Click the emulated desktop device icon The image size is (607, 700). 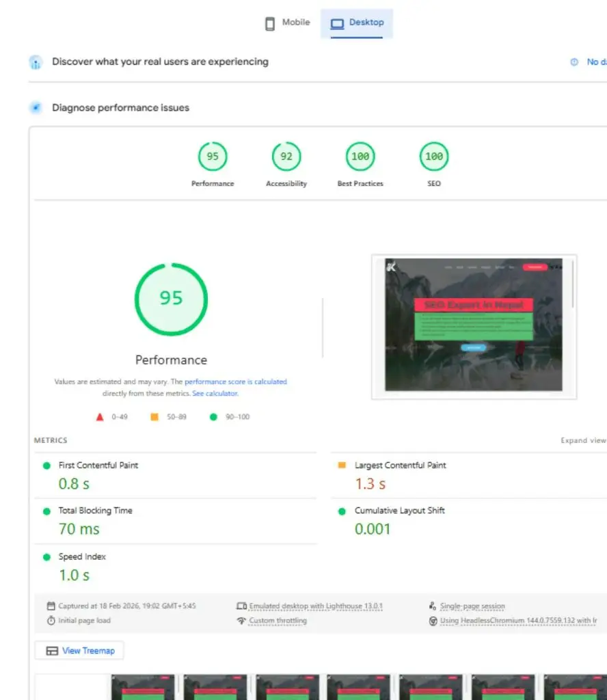[x=243, y=605]
